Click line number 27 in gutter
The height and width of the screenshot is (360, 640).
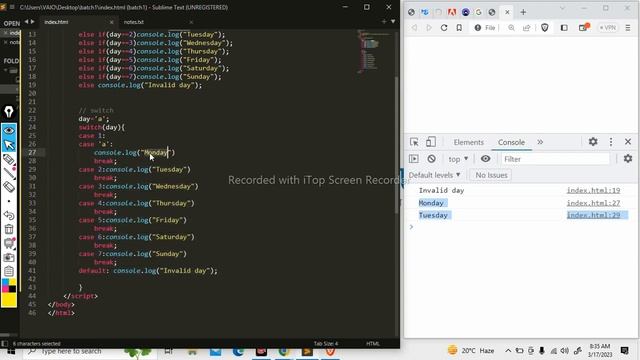coord(32,152)
